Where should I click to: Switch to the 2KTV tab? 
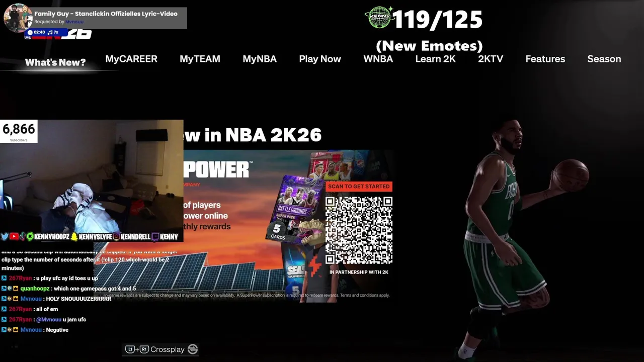pyautogui.click(x=491, y=59)
